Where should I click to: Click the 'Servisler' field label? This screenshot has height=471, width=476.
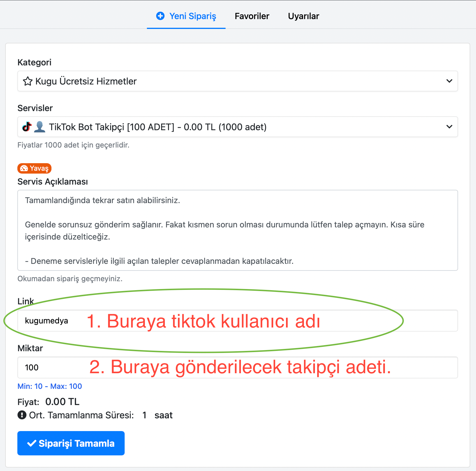35,108
